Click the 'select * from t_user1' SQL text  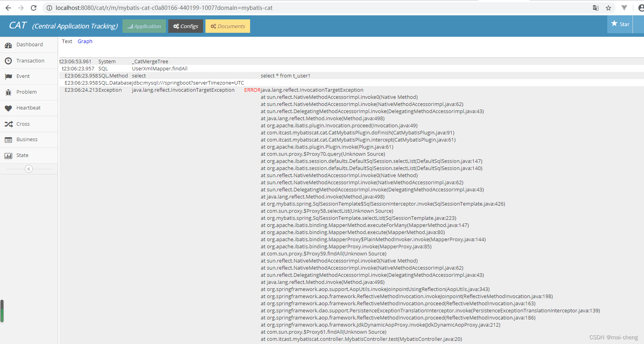[285, 76]
